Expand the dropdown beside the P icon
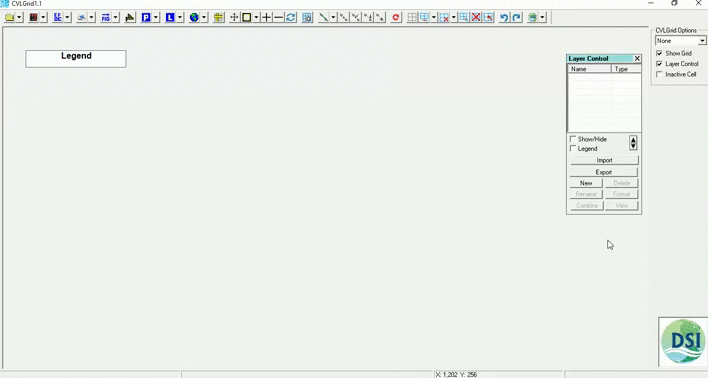Viewport: 708px width, 378px height. [x=156, y=18]
